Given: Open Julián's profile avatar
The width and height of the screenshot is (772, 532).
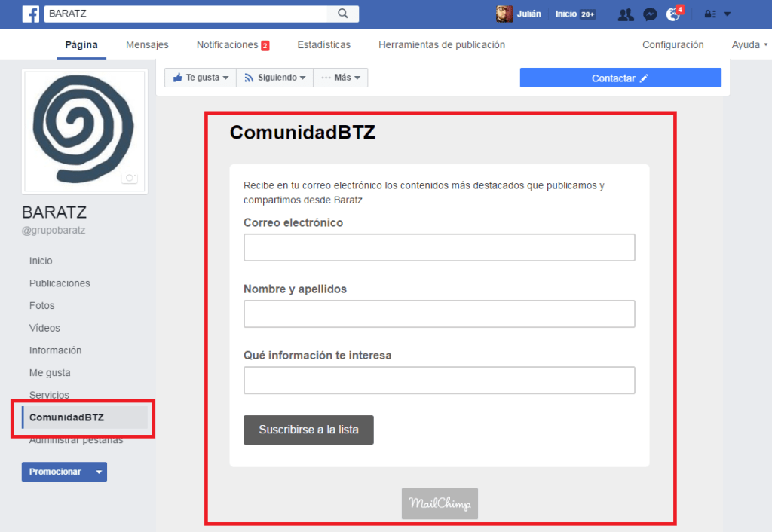Looking at the screenshot, I should [x=504, y=14].
